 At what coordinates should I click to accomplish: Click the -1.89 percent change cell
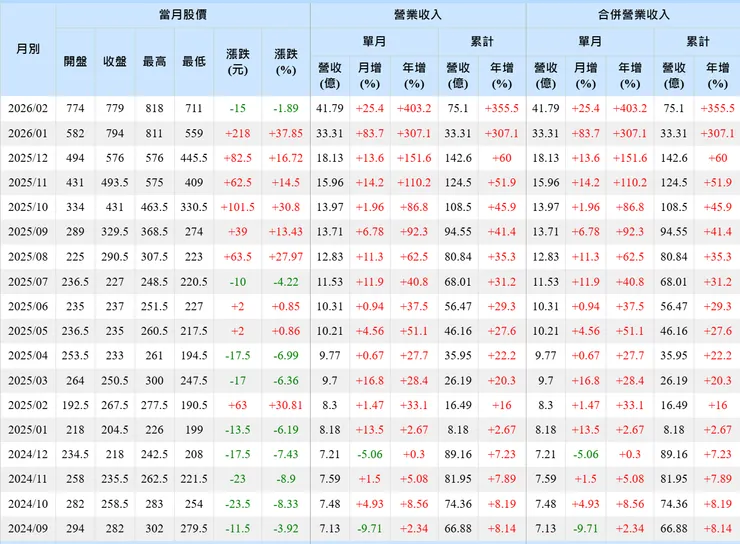(286, 109)
